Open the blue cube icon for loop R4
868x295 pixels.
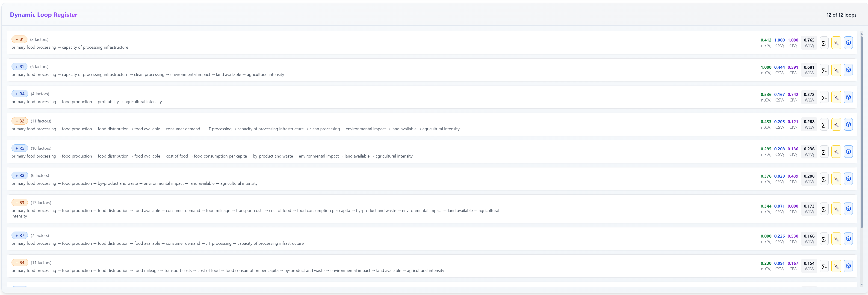(x=848, y=97)
